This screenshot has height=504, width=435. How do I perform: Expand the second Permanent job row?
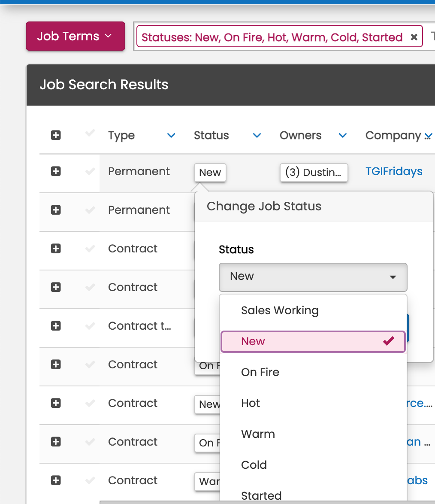55,210
